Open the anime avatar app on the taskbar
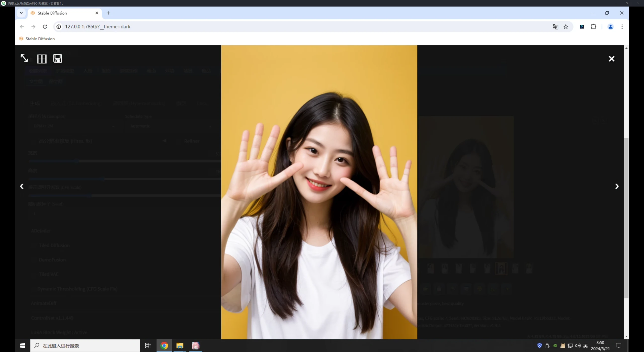 (195, 346)
